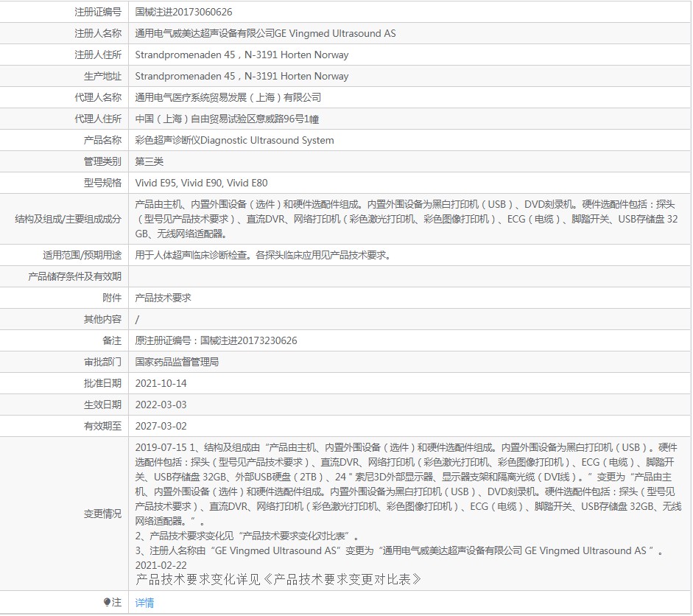Click the 注册人住所 label
This screenshot has width=693, height=616.
tap(98, 55)
